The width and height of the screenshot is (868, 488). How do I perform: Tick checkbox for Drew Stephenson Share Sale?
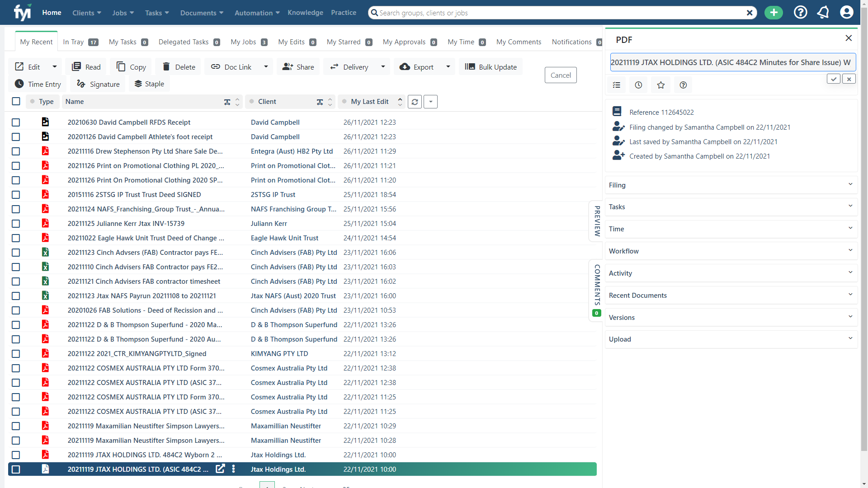point(16,151)
